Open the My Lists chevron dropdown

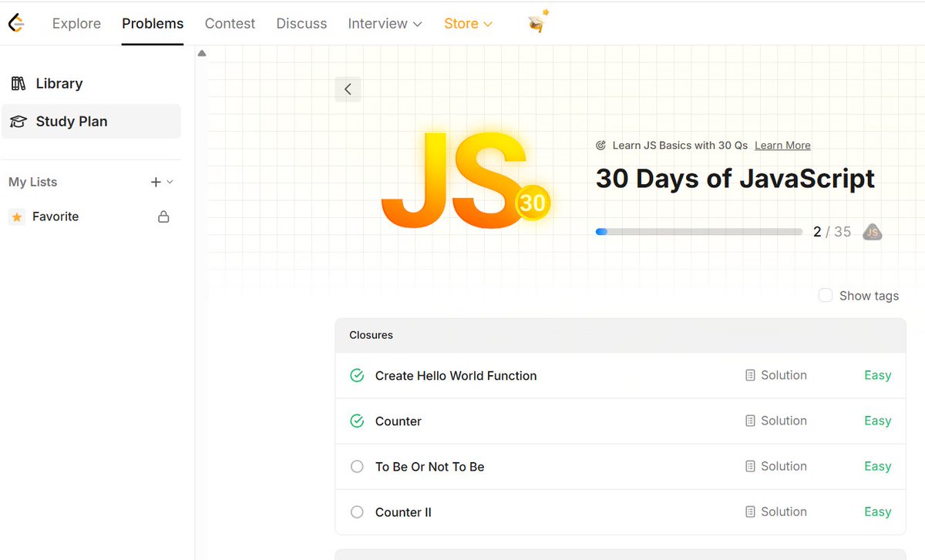(170, 182)
